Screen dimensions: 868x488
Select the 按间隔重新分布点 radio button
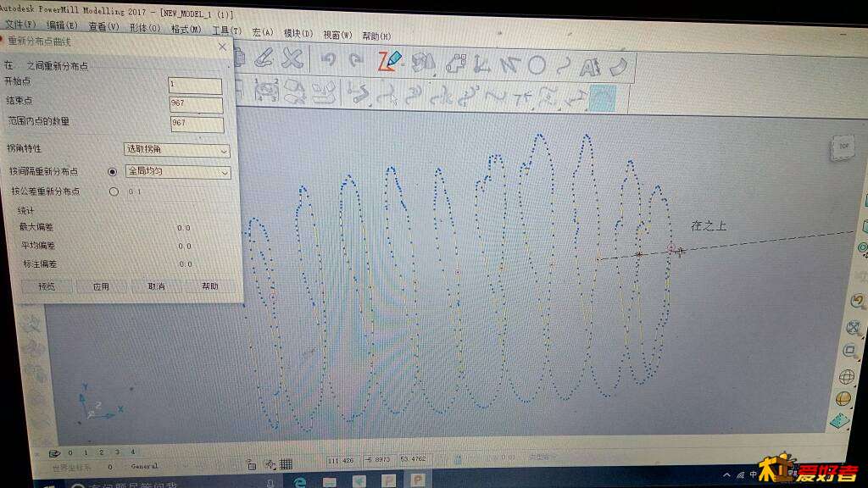(x=113, y=172)
